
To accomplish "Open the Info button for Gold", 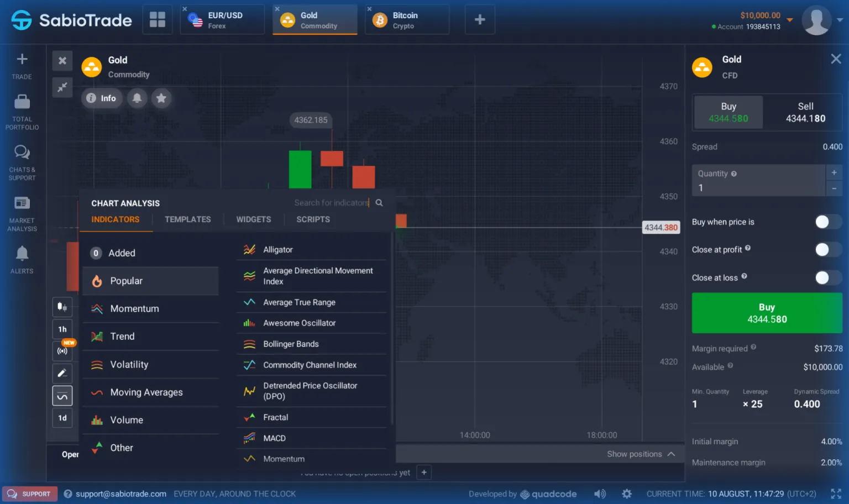I will 102,98.
